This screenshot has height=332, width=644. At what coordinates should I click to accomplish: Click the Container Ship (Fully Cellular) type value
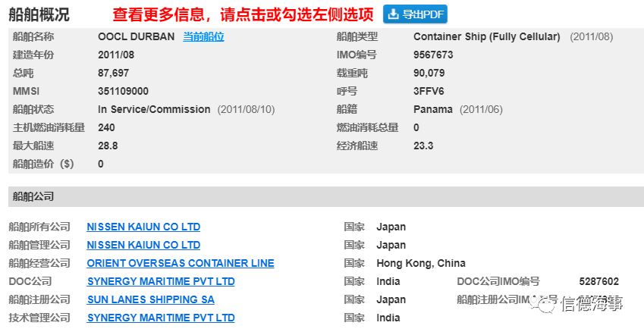pos(487,36)
